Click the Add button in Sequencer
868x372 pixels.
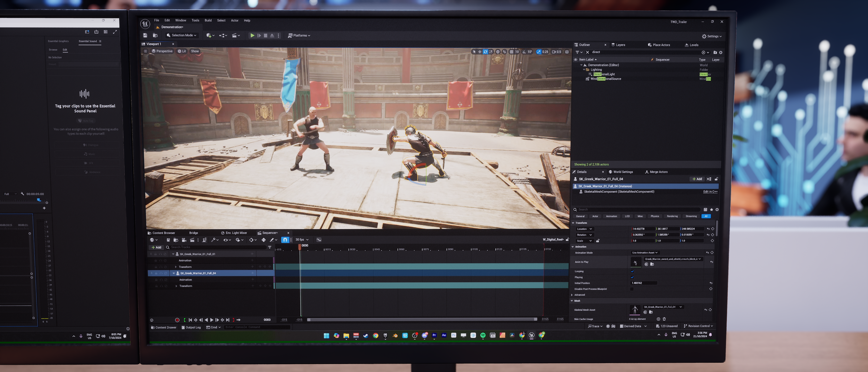click(x=156, y=247)
